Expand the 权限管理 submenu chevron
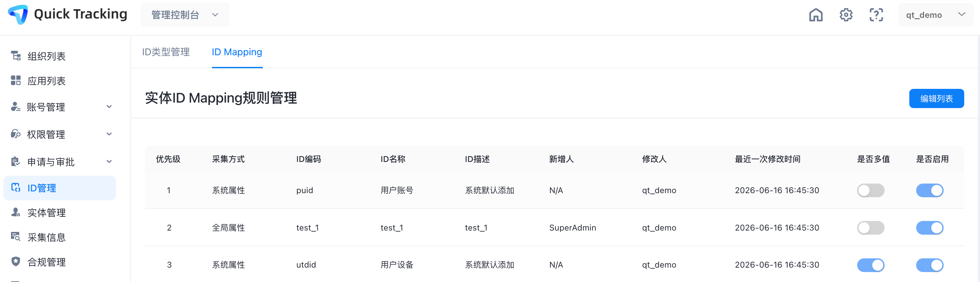 (109, 134)
